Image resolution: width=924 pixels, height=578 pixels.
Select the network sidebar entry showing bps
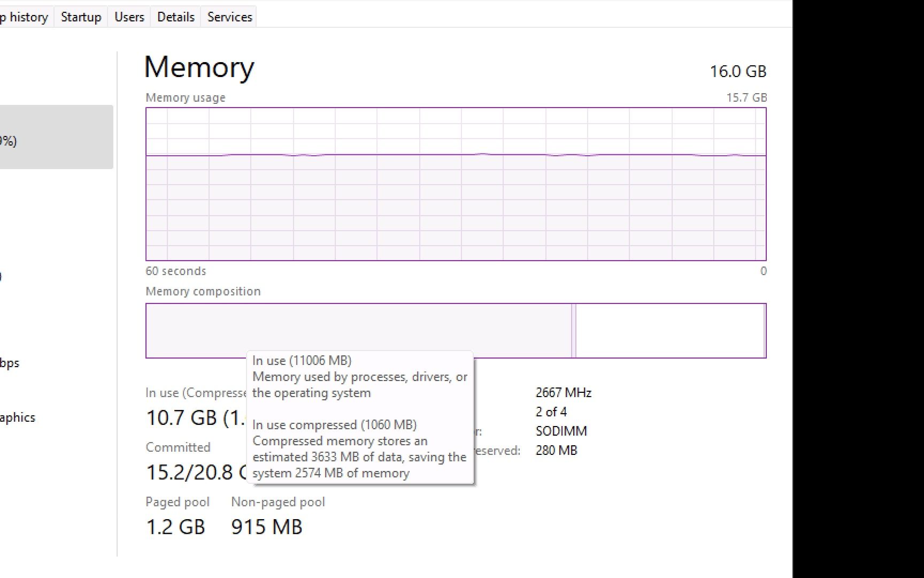tap(10, 363)
